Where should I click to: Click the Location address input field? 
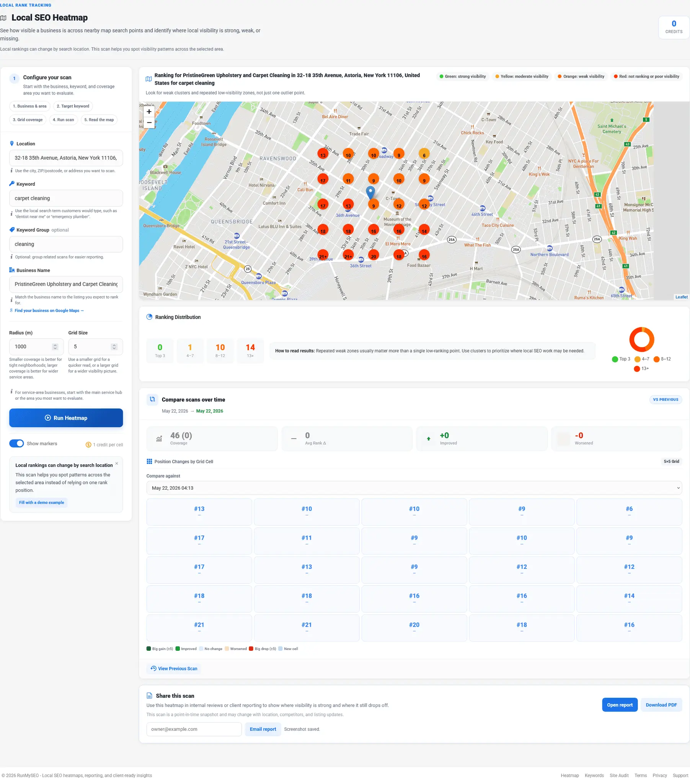click(x=66, y=158)
